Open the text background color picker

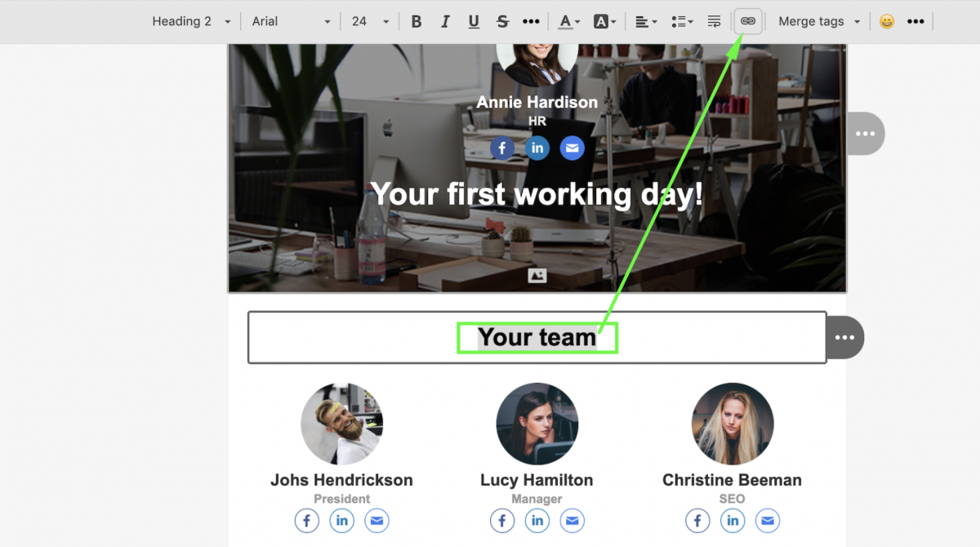coord(604,22)
